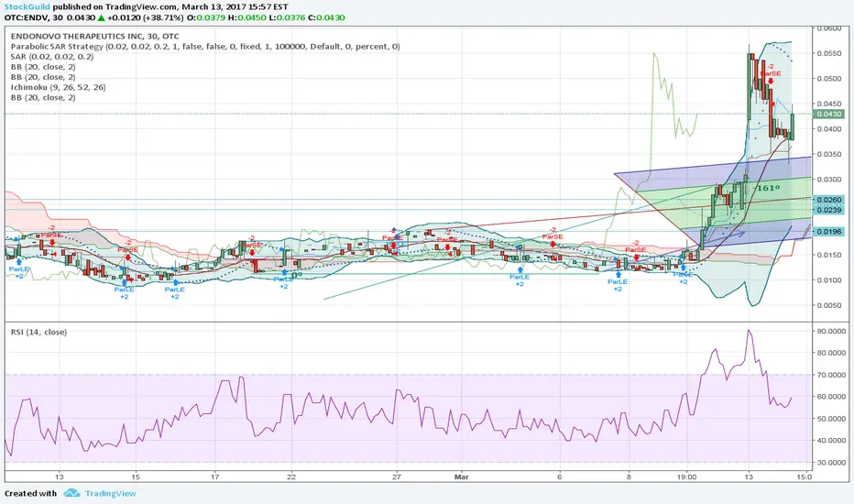The image size is (854, 504).
Task: Click the O:0.0379 open value
Action: 206,17
